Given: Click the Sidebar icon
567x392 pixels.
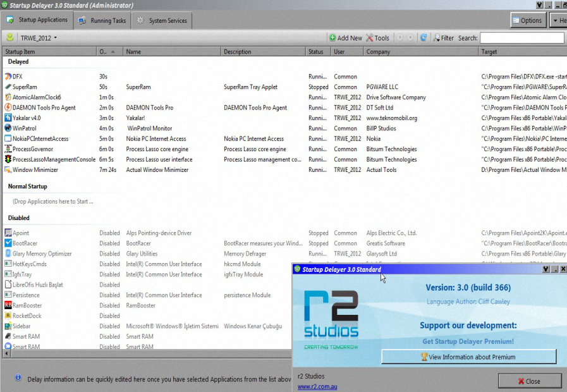Looking at the screenshot, I should pos(8,326).
